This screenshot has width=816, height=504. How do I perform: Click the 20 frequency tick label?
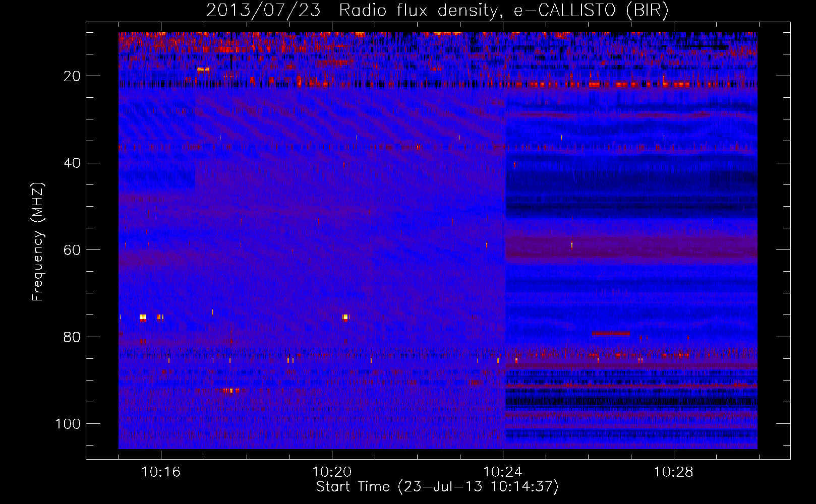[x=73, y=76]
